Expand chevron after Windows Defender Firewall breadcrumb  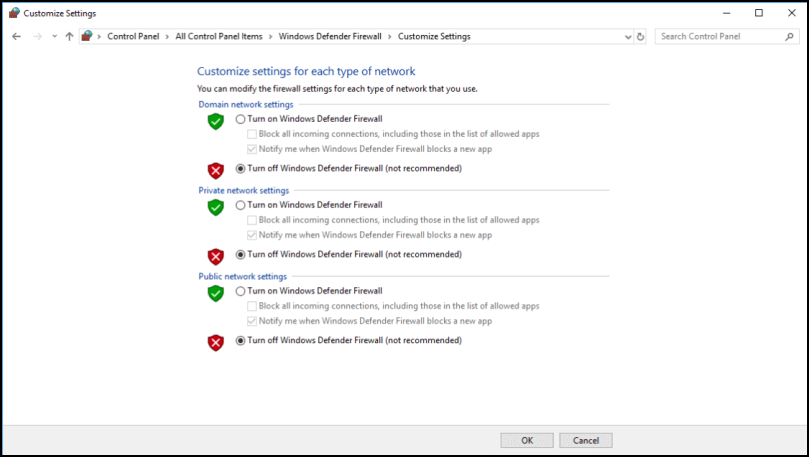coord(390,37)
